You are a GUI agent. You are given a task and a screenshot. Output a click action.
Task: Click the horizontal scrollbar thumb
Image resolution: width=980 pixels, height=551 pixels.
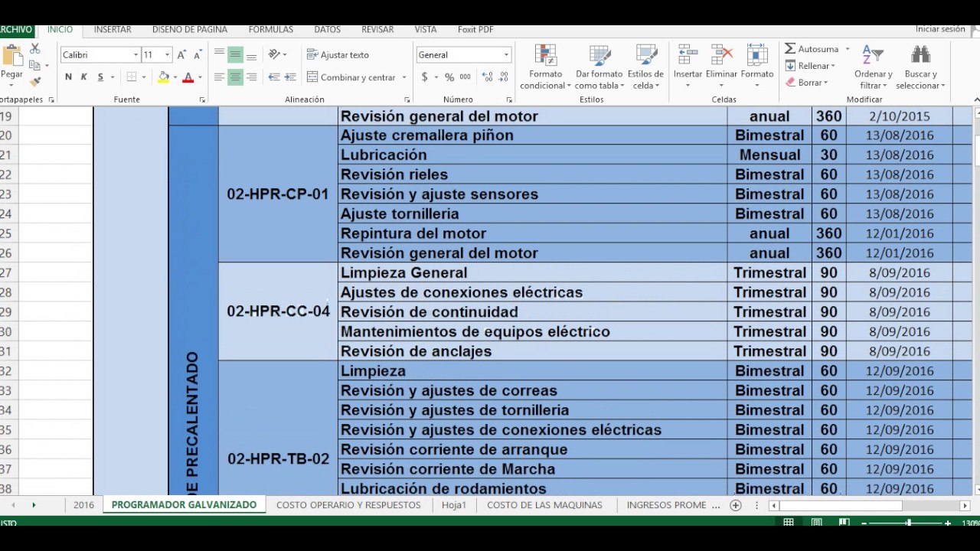[841, 505]
